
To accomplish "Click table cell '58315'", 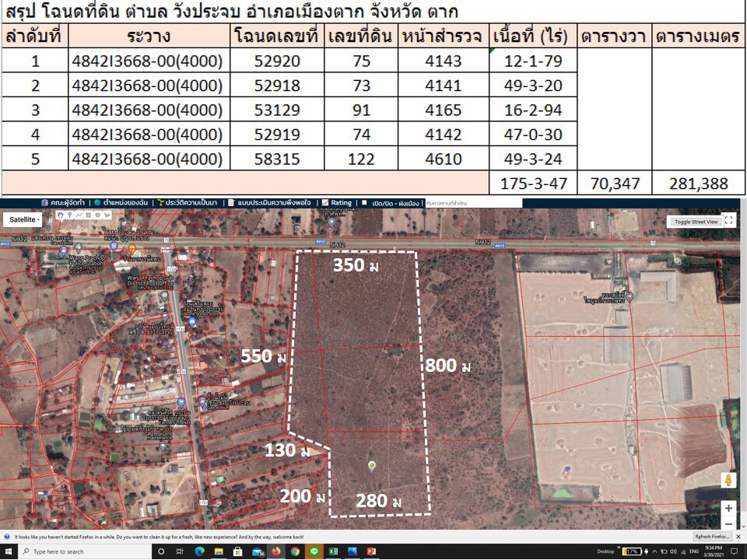I will tap(277, 159).
